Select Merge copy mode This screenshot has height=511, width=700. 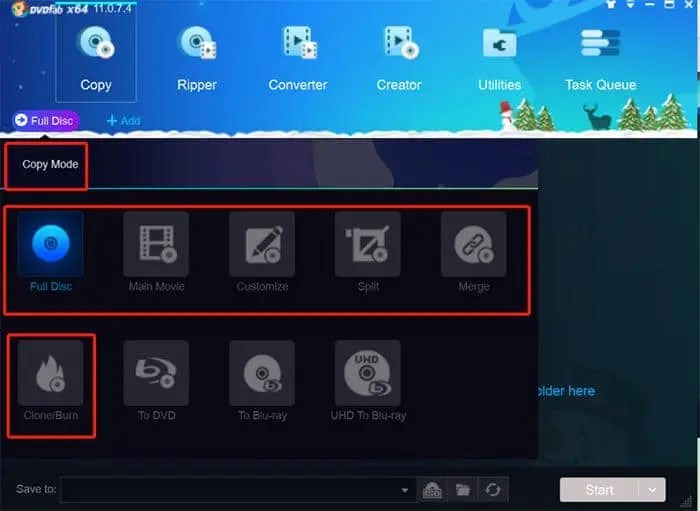pos(474,252)
